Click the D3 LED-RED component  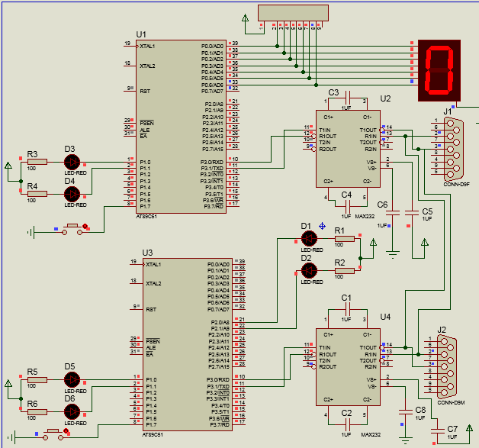pos(72,162)
